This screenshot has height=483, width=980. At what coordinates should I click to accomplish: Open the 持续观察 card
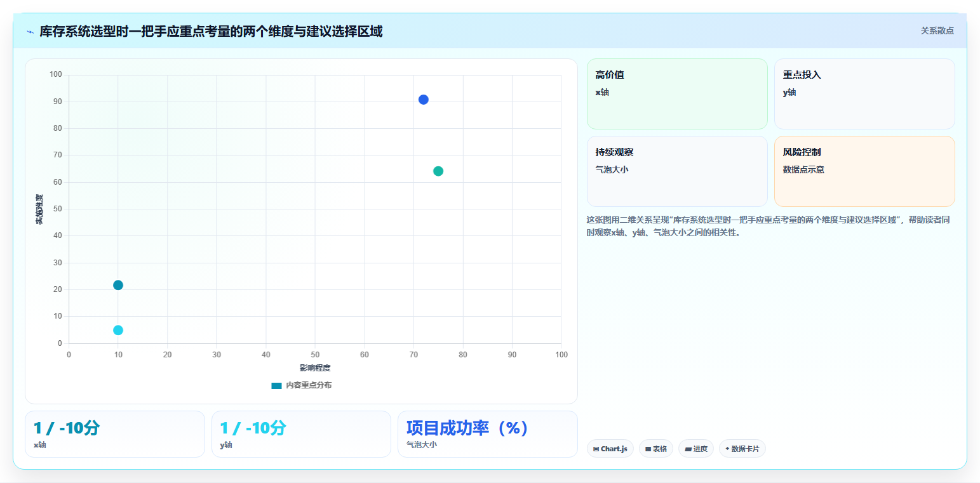(677, 171)
